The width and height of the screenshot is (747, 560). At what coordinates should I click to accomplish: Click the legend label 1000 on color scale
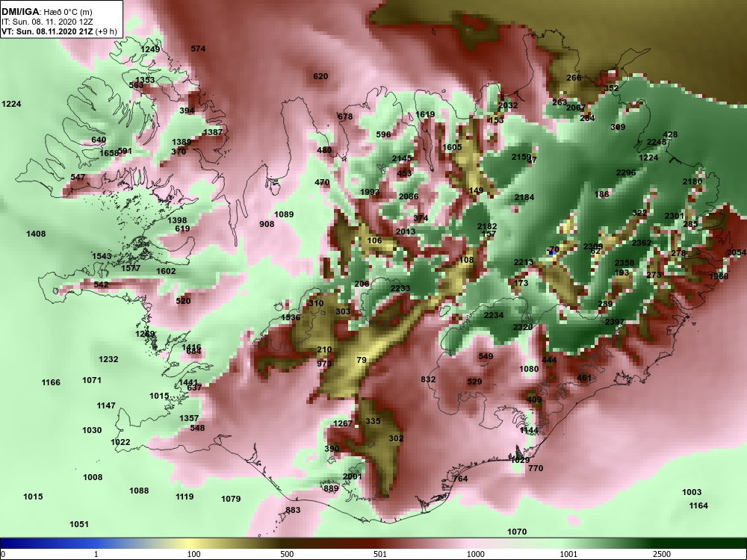tap(475, 554)
